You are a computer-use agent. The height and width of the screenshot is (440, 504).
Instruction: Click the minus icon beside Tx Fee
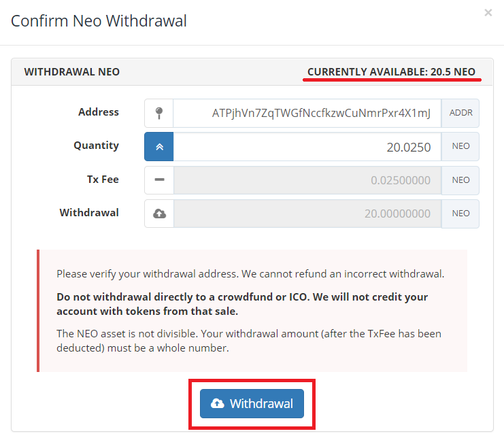pyautogui.click(x=158, y=180)
